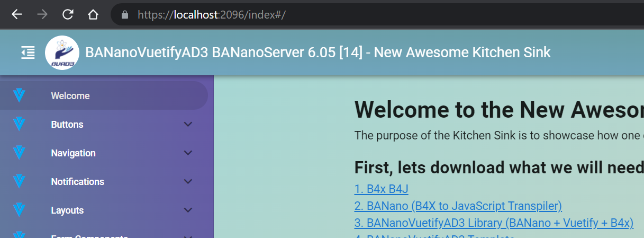Go forward in browser history
This screenshot has height=238, width=644.
42,14
